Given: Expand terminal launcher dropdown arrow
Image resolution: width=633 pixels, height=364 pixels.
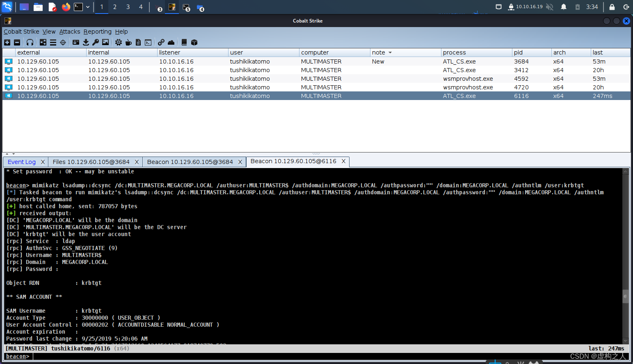Looking at the screenshot, I should click(x=88, y=7).
